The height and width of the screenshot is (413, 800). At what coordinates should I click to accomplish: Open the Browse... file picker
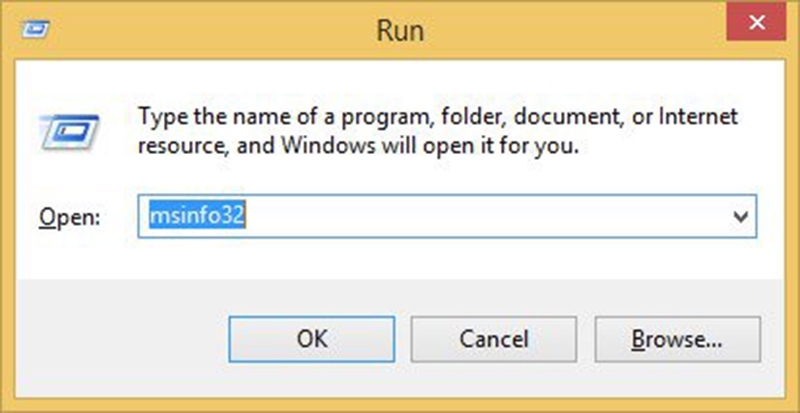(677, 339)
